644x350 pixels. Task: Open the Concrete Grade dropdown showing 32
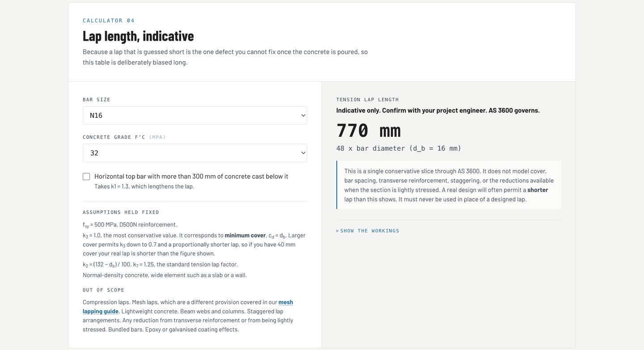195,153
